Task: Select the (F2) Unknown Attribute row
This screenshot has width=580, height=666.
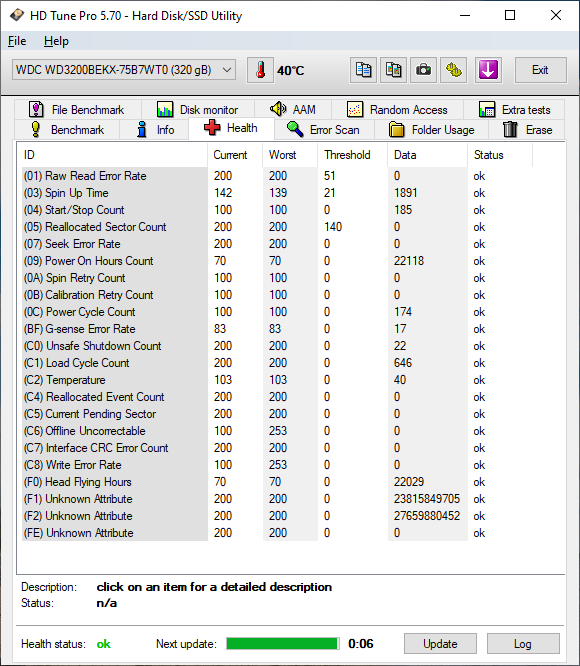Action: click(277, 516)
